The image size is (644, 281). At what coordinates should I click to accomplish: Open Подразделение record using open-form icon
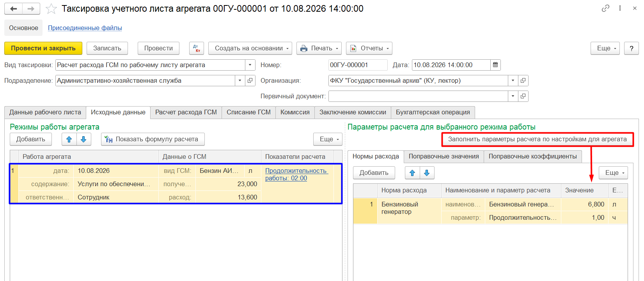(250, 81)
